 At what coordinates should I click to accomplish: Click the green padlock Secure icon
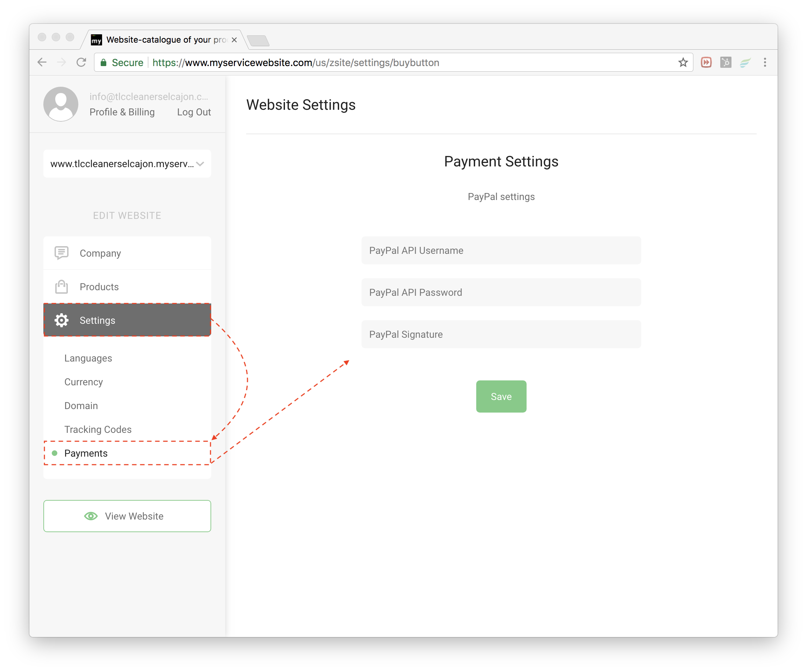[x=103, y=63]
